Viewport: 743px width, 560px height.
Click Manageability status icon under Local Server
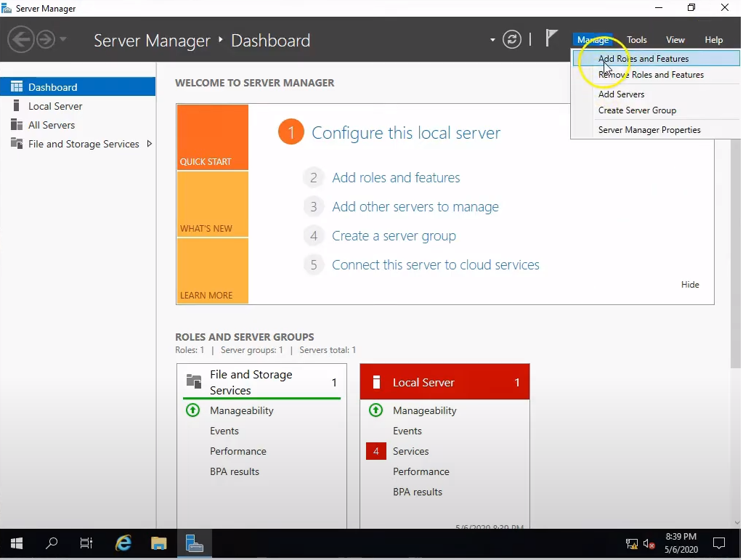[x=375, y=410]
